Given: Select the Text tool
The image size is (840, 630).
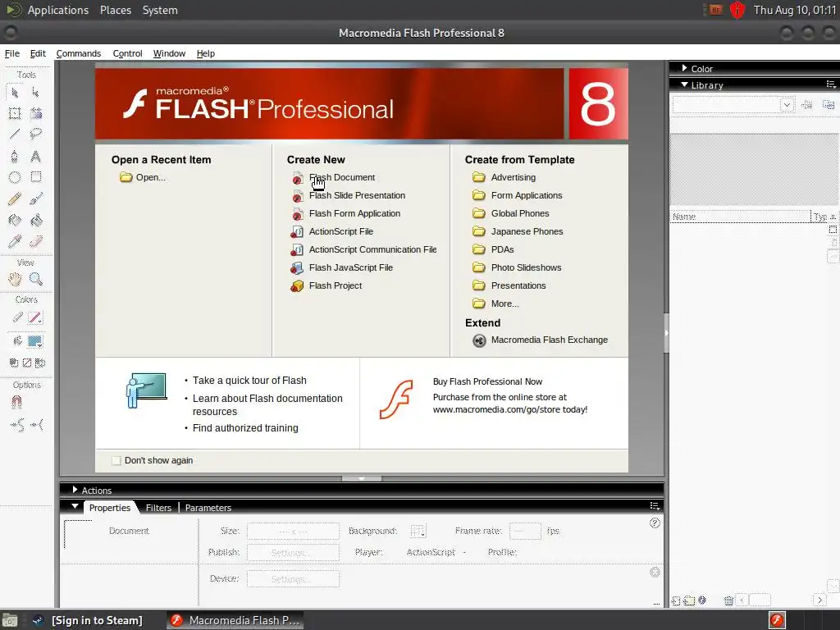Looking at the screenshot, I should click(x=35, y=157).
